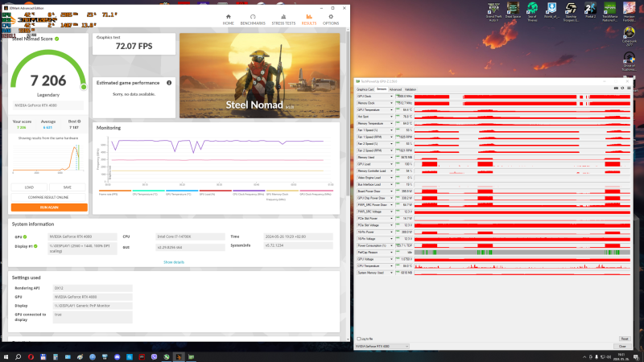The image size is (644, 362).
Task: Expand the GPU Clock sensor dropdown
Action: pos(391,97)
